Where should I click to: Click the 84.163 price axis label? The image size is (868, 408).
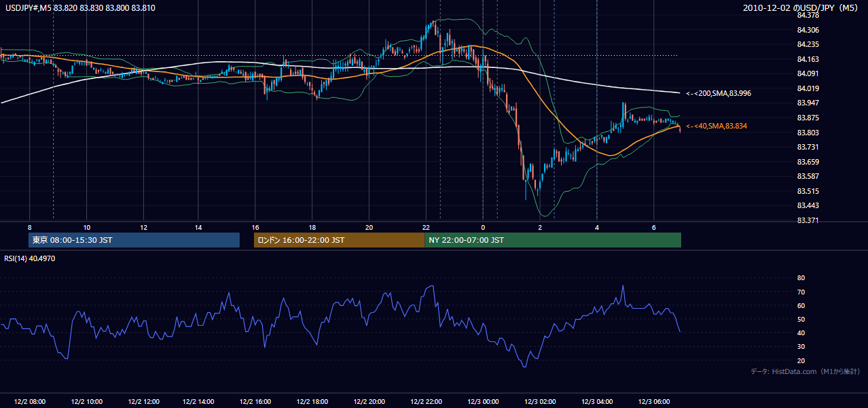click(x=808, y=59)
